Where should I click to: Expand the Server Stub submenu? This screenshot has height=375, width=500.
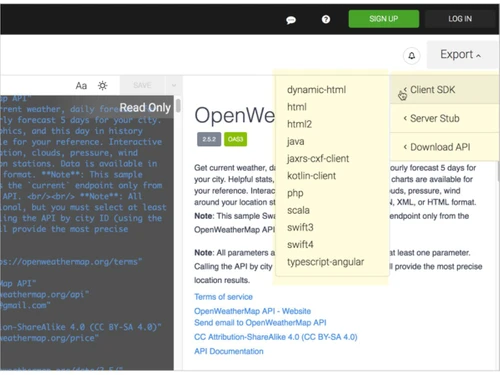click(x=445, y=118)
